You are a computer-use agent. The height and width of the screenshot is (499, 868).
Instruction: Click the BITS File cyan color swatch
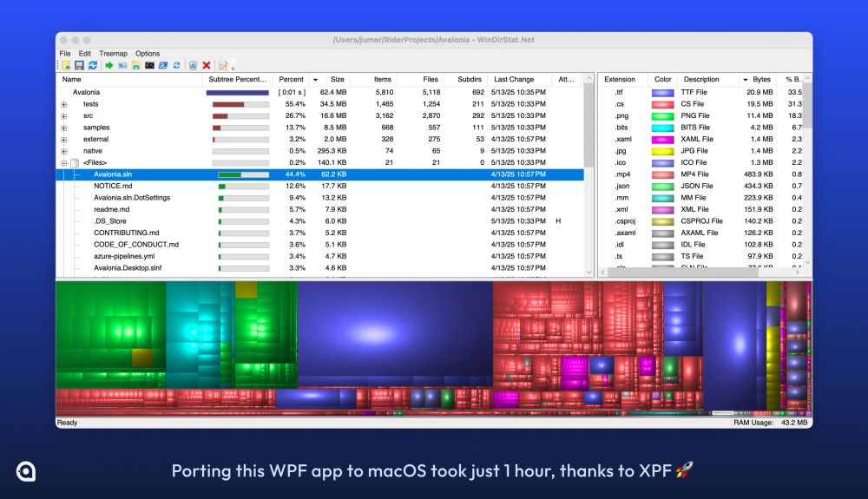click(662, 128)
